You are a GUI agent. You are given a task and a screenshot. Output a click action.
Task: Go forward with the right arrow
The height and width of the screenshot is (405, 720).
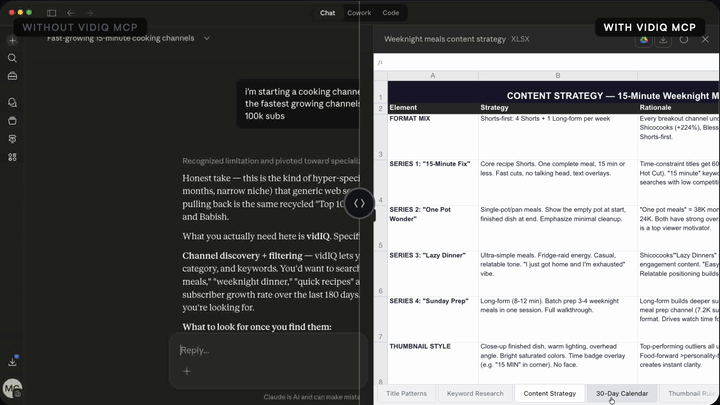click(x=90, y=13)
